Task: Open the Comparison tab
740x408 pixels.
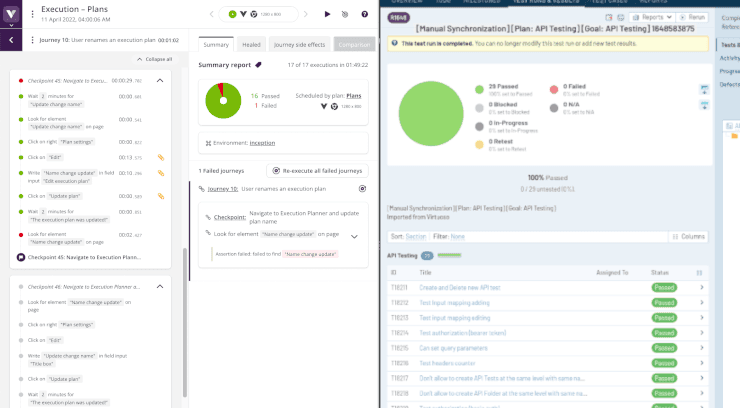Action: tap(354, 44)
